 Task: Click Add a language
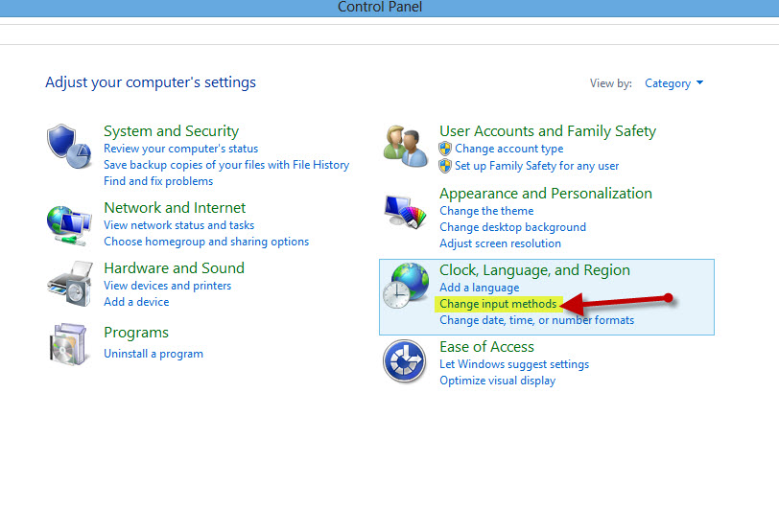[x=480, y=288]
